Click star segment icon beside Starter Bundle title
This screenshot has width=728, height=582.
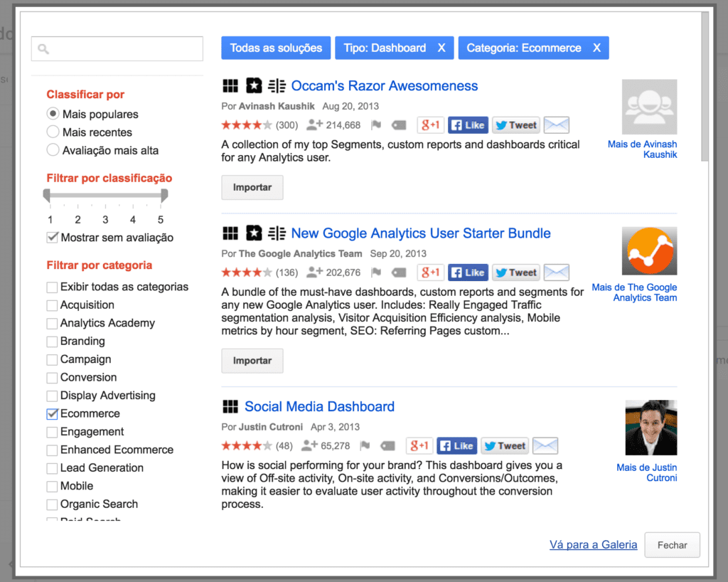point(254,233)
